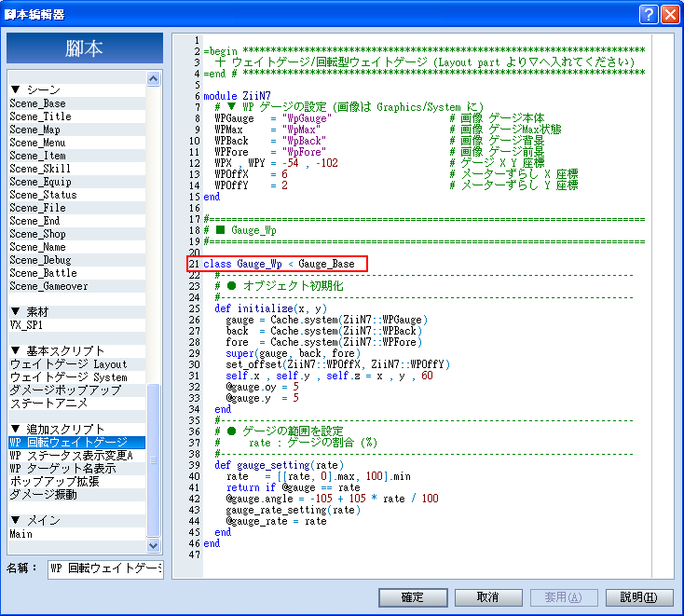Click code line 'module ZiiN7'
The image size is (684, 616).
pos(237,96)
